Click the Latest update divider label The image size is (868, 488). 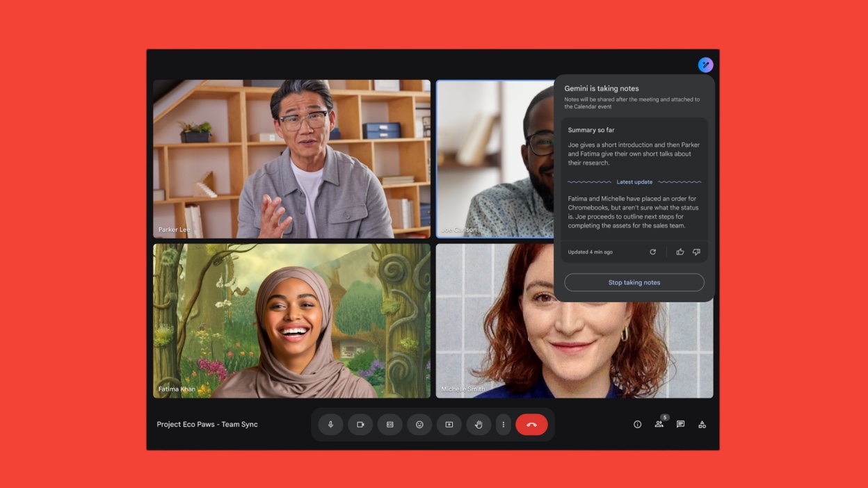coord(634,182)
